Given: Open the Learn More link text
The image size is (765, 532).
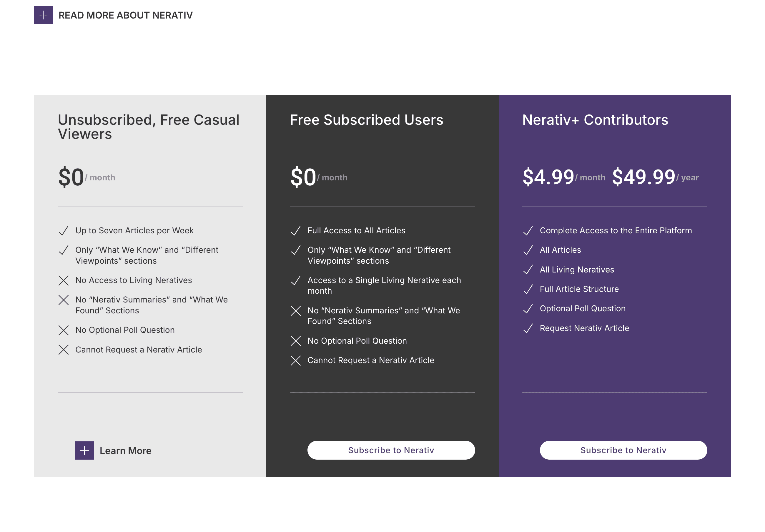Looking at the screenshot, I should [125, 451].
